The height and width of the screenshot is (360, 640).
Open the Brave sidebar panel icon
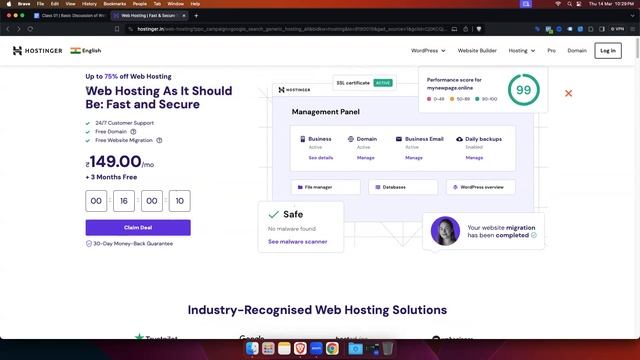click(602, 29)
